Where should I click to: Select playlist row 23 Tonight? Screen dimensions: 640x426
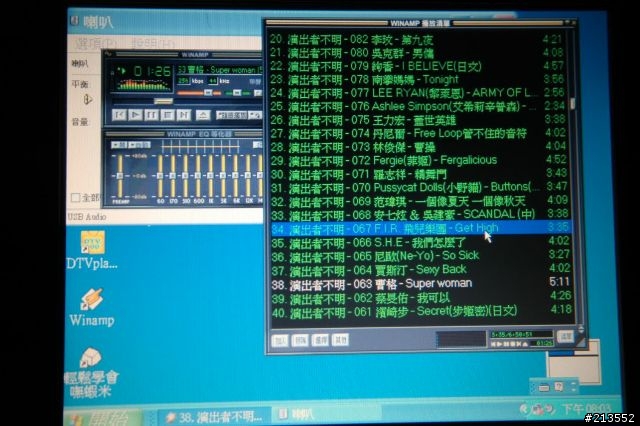click(x=417, y=80)
